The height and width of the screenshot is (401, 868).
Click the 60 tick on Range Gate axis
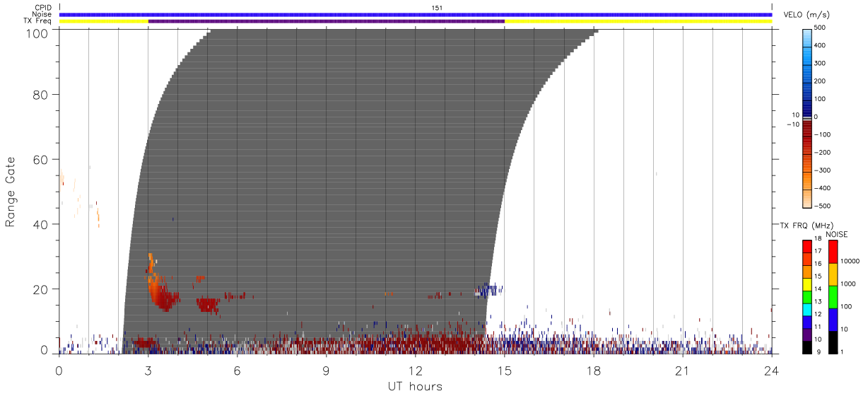[x=42, y=160]
